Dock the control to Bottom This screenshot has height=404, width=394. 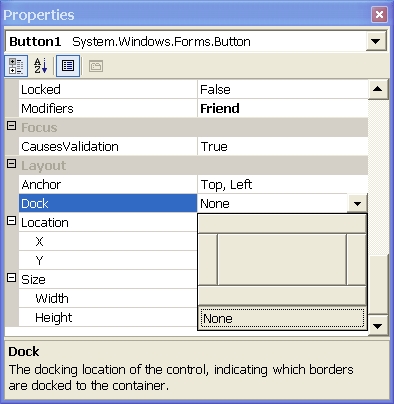coord(282,296)
